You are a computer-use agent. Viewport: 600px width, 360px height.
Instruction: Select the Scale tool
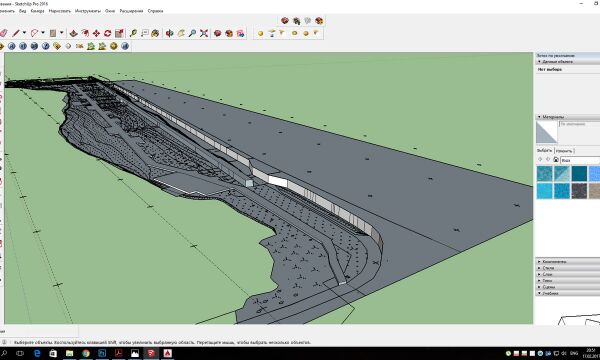119,33
